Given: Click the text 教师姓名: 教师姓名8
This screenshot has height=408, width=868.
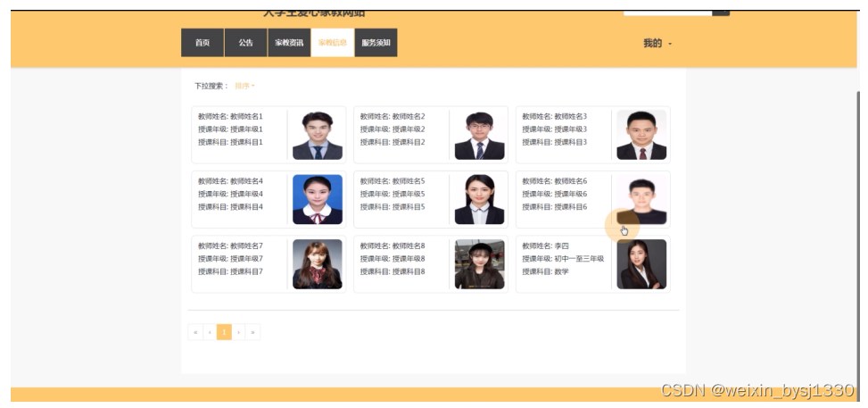Looking at the screenshot, I should (x=393, y=246).
